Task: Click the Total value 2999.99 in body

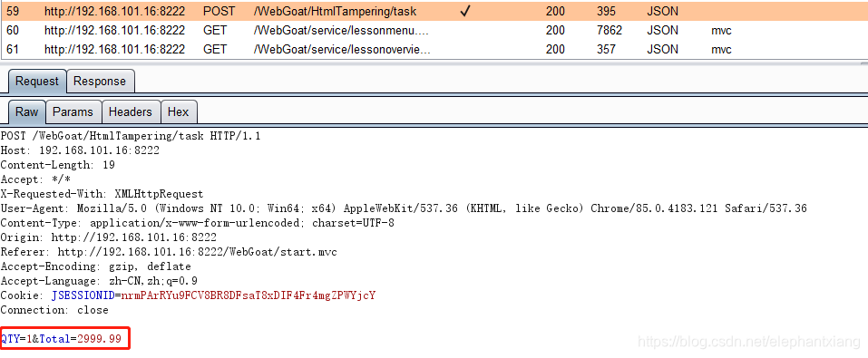Action: pos(99,339)
